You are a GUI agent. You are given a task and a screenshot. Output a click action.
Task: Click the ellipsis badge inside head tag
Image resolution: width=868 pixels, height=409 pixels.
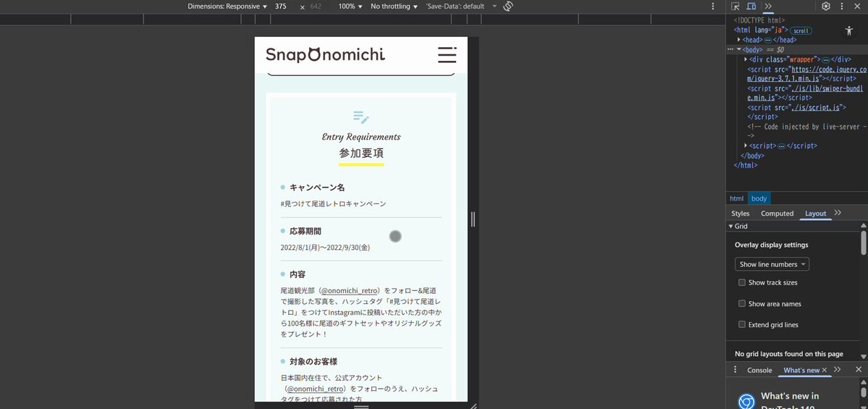coord(767,41)
